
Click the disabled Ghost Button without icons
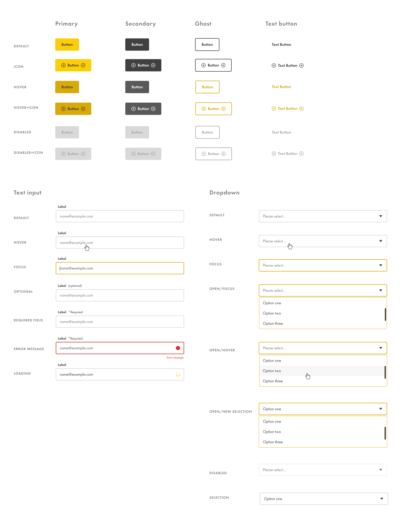(207, 132)
